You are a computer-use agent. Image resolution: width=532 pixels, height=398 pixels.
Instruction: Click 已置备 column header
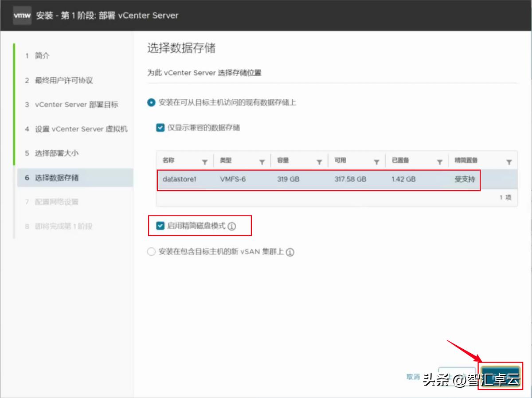coord(400,160)
